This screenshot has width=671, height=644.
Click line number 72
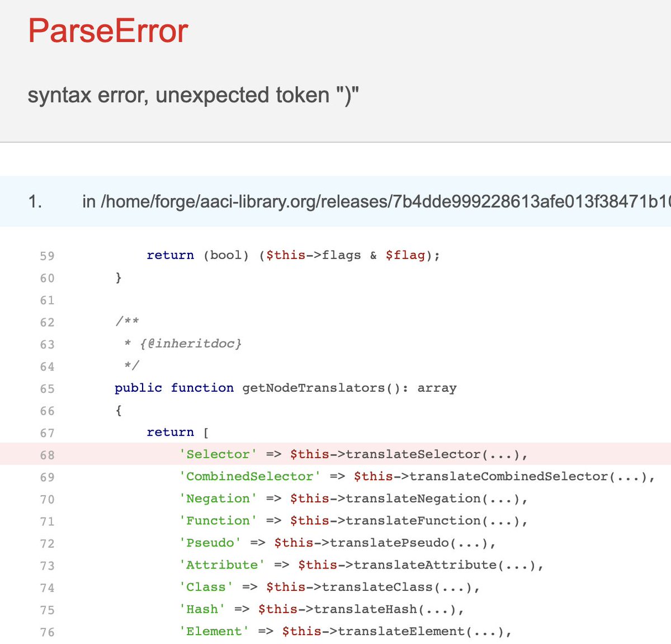point(47,543)
